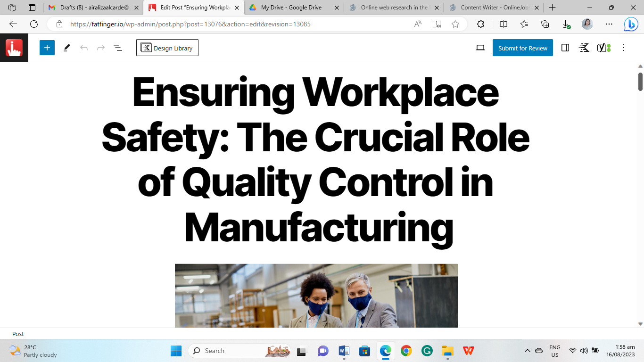Open File Explorer from taskbar
Viewport: 644px width, 362px height.
tap(447, 351)
